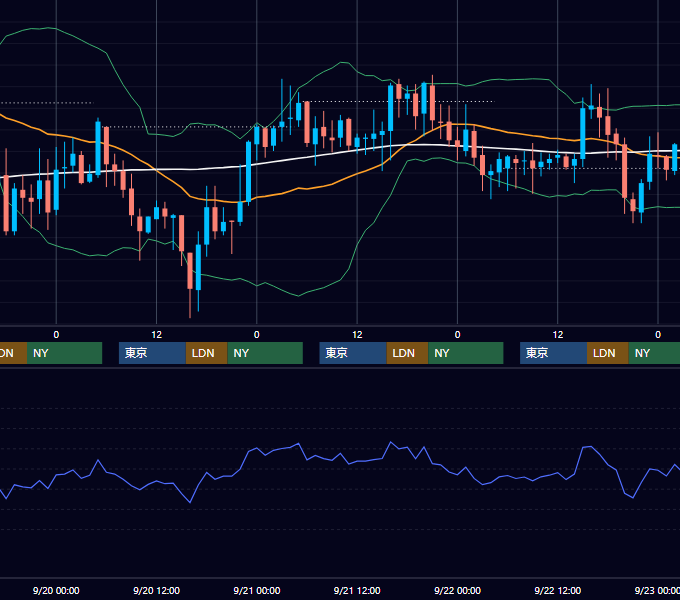
Task: Click hour label '12' above the 9/21 東京 block
Action: click(x=357, y=335)
